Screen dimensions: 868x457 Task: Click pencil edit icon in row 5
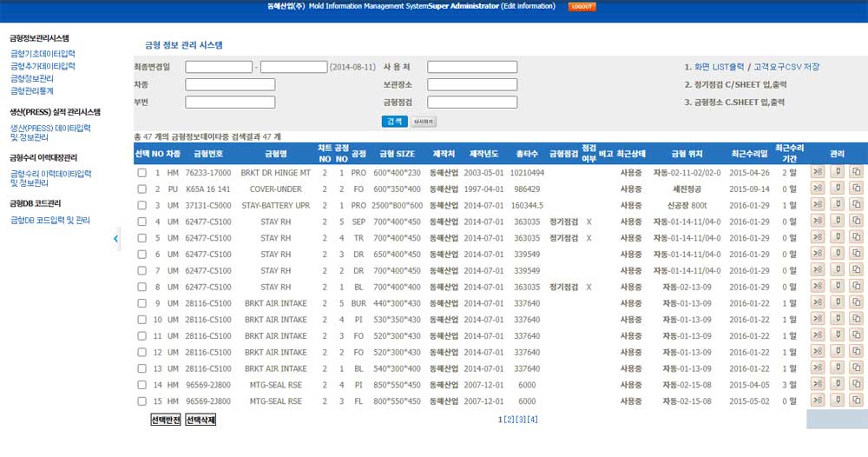click(838, 237)
